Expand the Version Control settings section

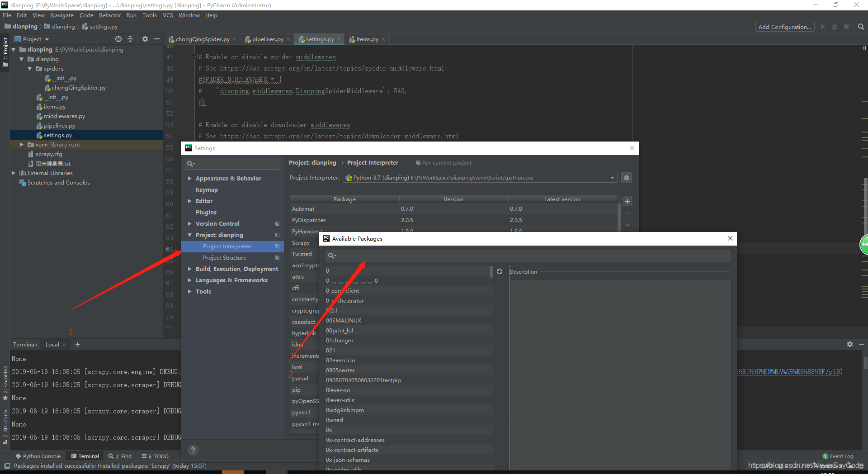(189, 224)
